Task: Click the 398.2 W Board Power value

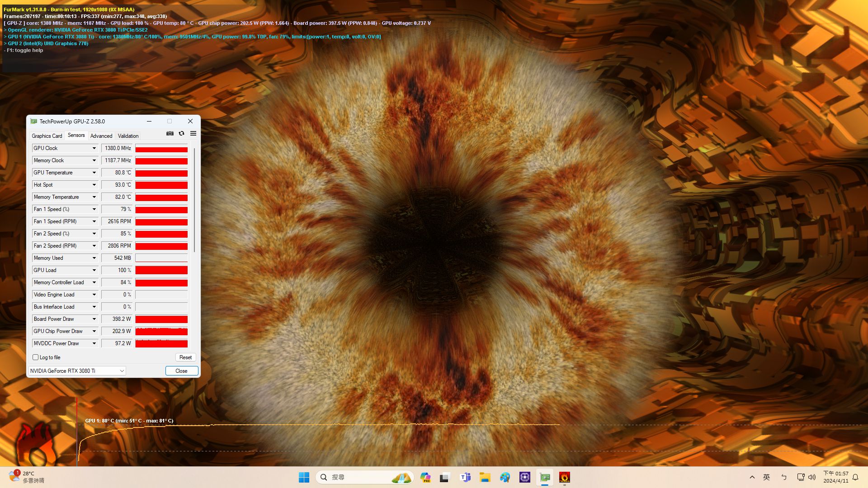Action: click(x=117, y=319)
